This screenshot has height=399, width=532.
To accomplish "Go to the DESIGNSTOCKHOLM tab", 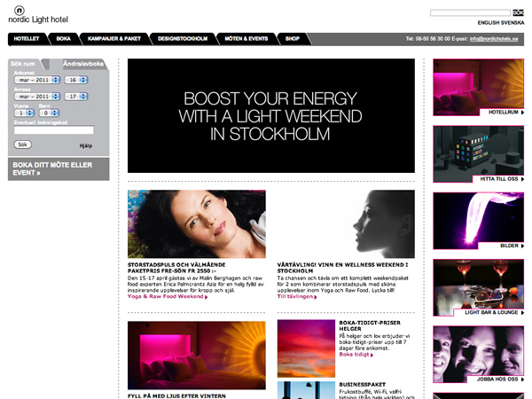I will pos(183,39).
